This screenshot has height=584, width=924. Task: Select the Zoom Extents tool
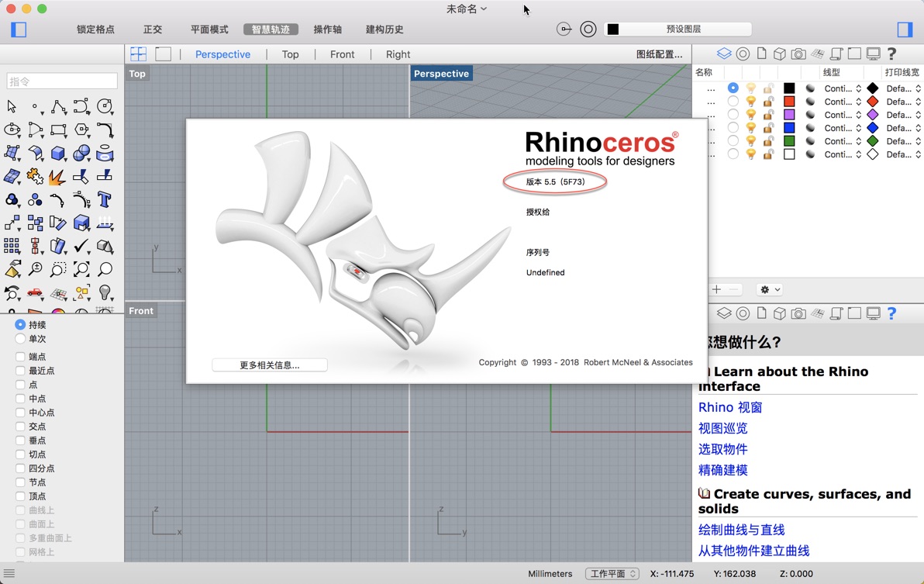click(81, 269)
